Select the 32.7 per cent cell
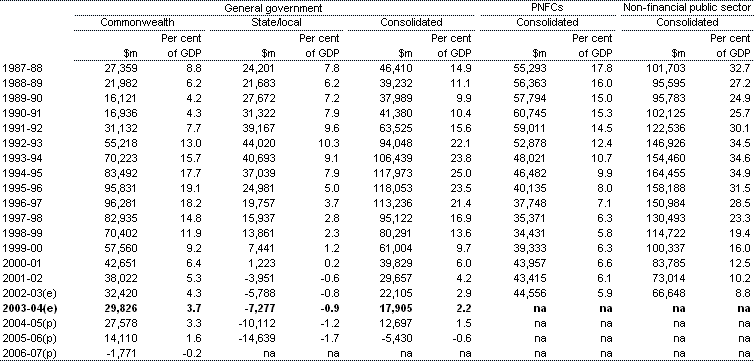The height and width of the screenshot is (361, 754). click(x=741, y=68)
